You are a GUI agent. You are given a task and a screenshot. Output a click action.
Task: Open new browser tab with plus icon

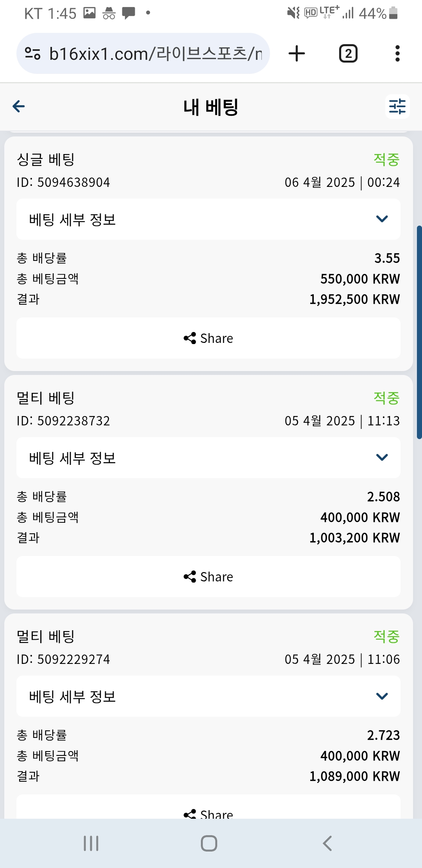click(x=297, y=54)
